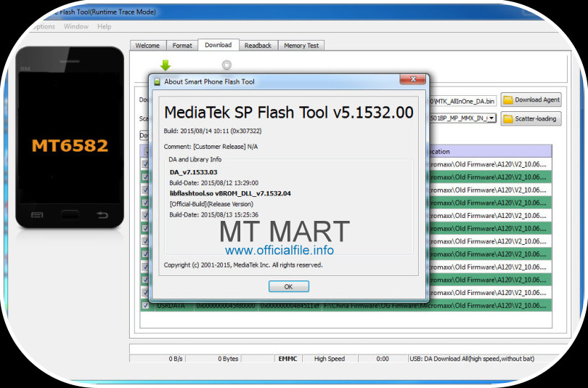Click the Build: 2015/08/14 10:11 line
The width and height of the screenshot is (588, 388).
(213, 131)
